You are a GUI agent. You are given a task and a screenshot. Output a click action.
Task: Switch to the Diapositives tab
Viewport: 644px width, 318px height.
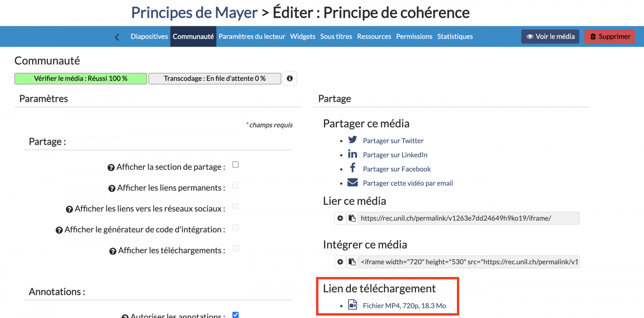click(149, 36)
